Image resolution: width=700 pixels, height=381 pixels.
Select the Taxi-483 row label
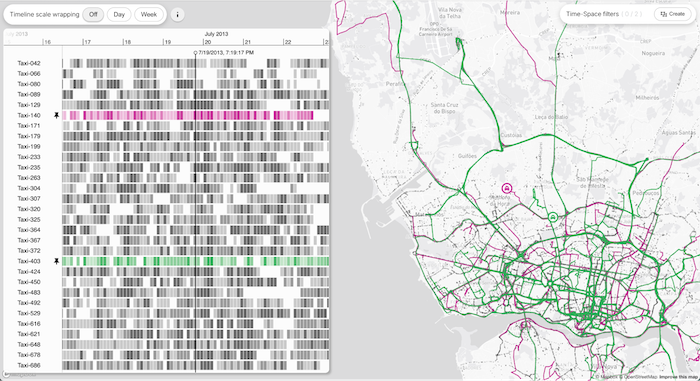tap(29, 292)
